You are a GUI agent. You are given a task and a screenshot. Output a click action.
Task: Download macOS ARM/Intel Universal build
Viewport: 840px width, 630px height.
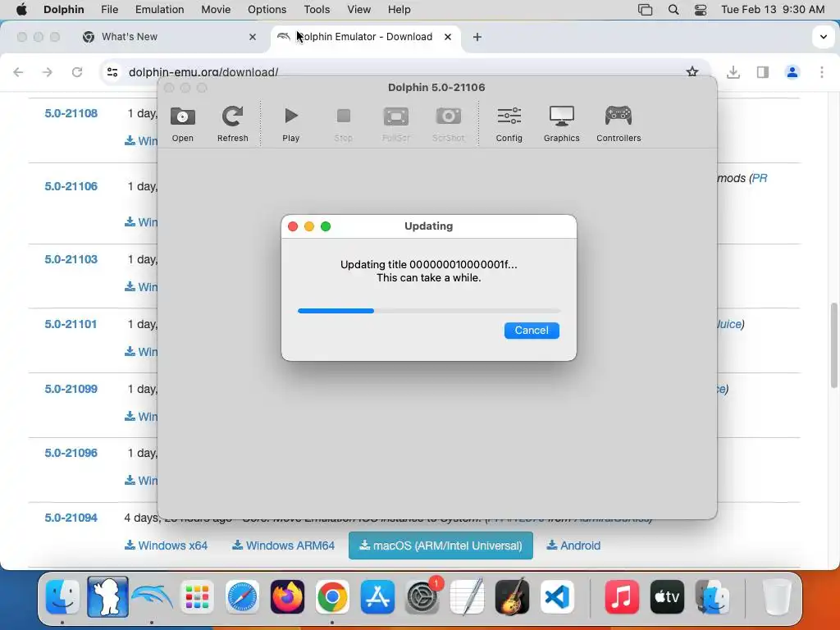click(x=441, y=546)
